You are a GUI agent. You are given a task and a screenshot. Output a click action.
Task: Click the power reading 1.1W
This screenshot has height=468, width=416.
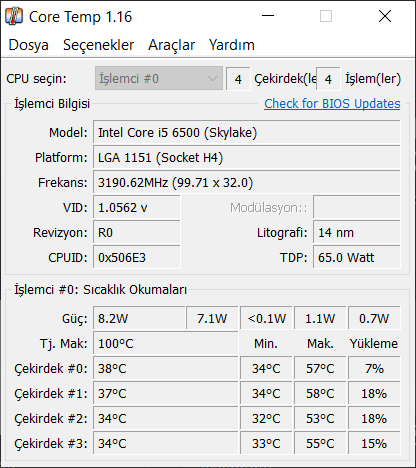[320, 318]
